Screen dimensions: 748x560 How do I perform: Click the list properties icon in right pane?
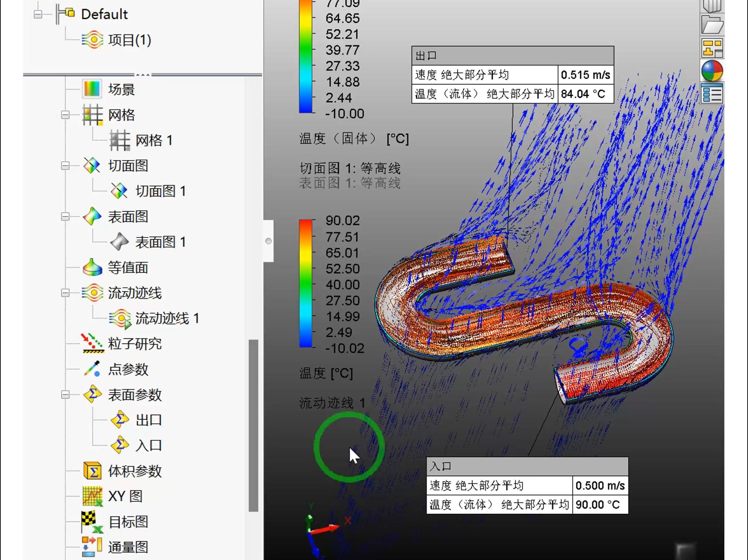[x=712, y=94]
